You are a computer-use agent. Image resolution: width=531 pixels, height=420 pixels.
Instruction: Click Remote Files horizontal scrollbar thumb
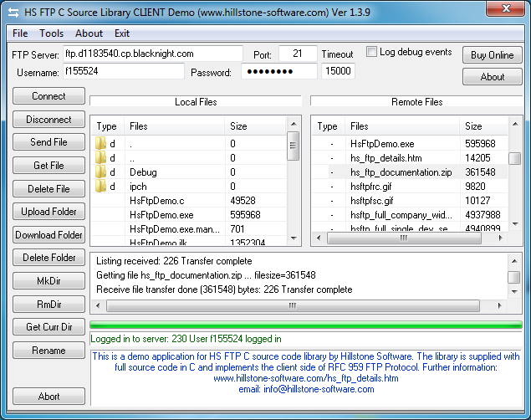[x=404, y=238]
